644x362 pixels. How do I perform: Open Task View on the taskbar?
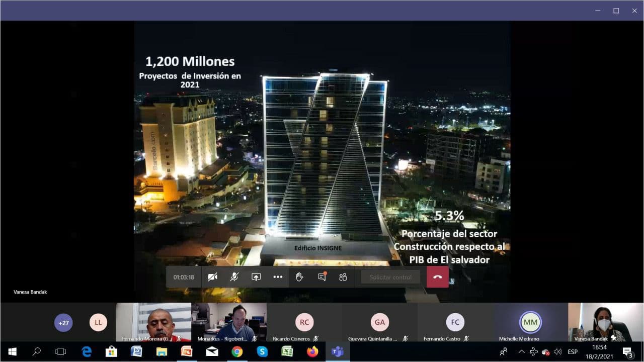(60, 351)
